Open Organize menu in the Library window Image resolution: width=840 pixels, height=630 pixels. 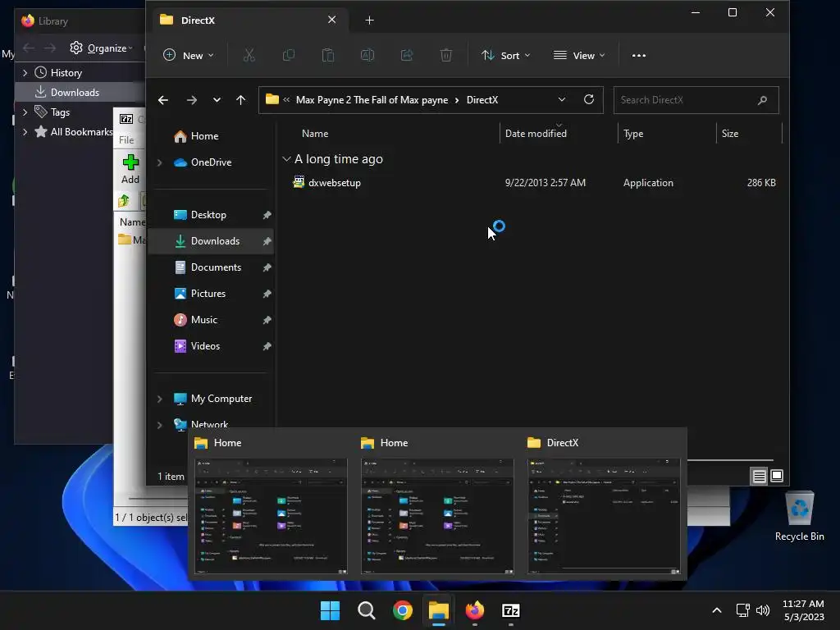click(101, 48)
